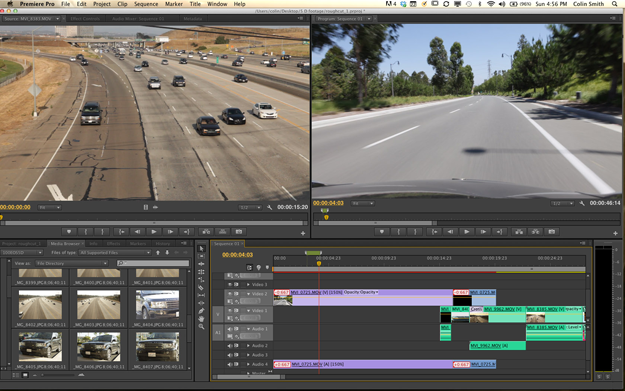Click Insert button in Source monitor

(206, 232)
